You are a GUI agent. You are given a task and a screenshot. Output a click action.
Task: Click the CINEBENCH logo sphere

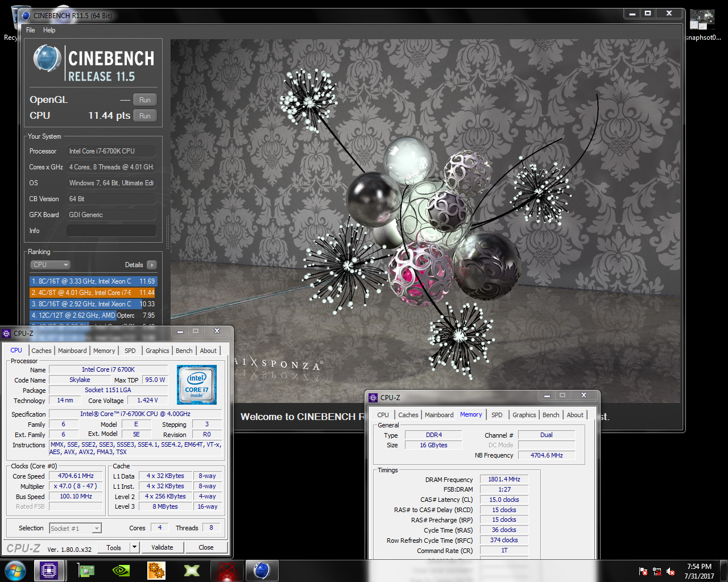click(x=47, y=59)
